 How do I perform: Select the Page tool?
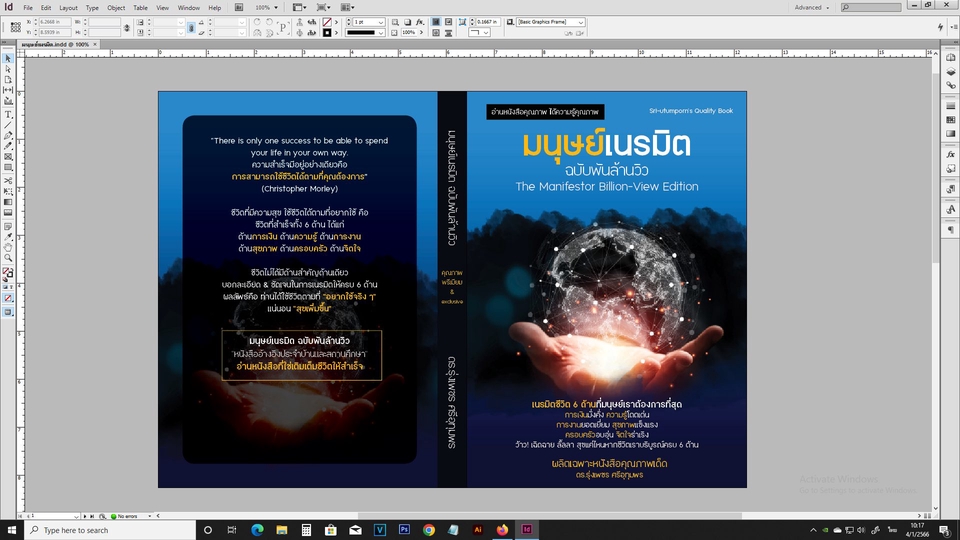tap(8, 80)
